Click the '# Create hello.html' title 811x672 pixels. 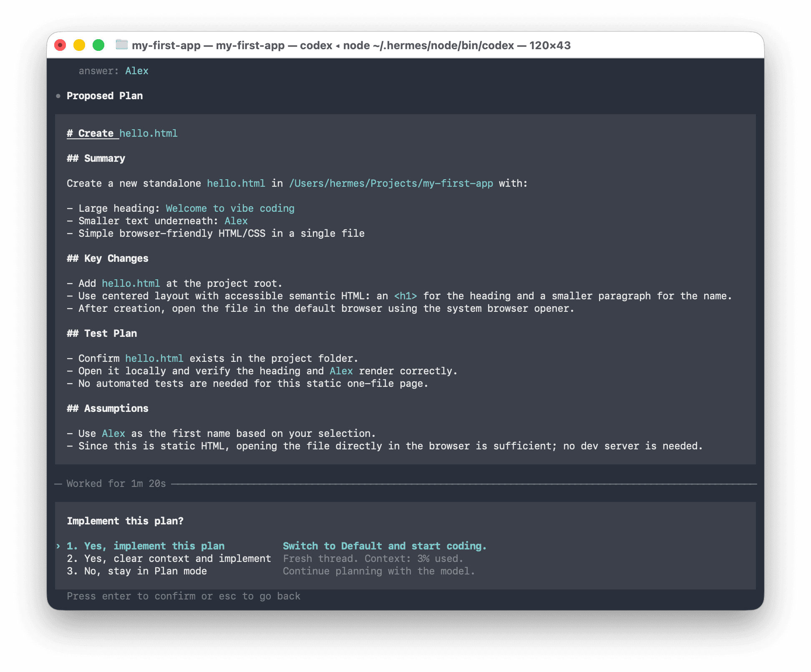point(122,133)
